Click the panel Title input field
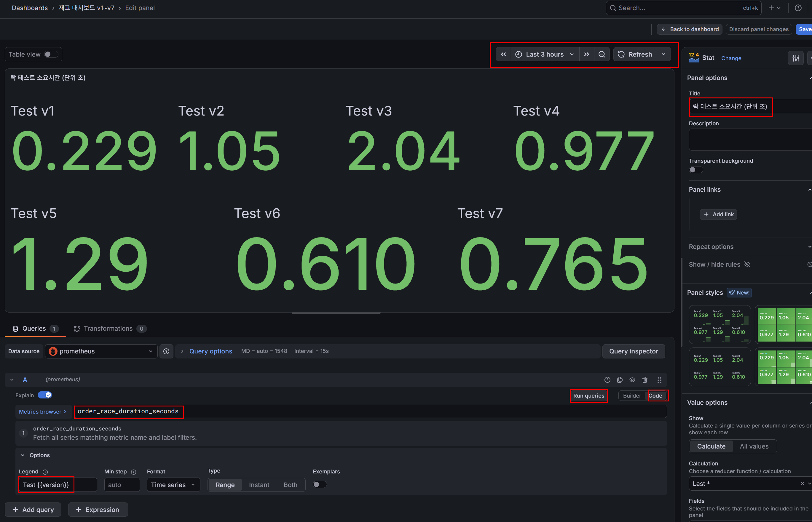This screenshot has height=522, width=812. coord(750,106)
